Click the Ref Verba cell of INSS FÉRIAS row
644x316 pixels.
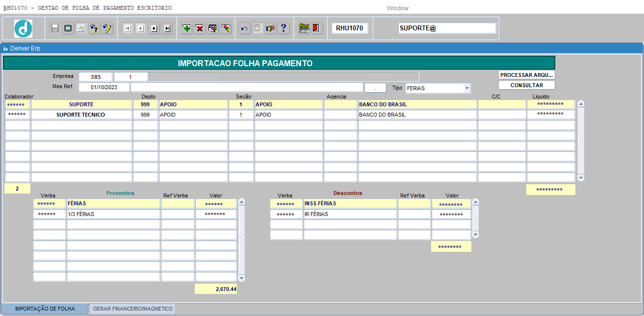click(414, 203)
